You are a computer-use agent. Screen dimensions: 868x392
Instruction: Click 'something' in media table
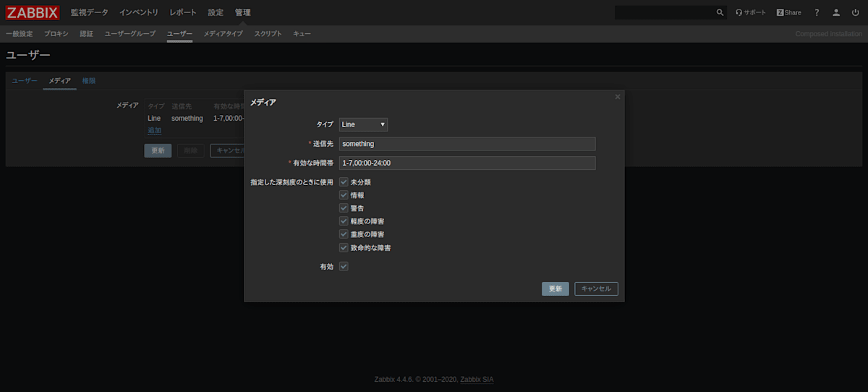pyautogui.click(x=187, y=118)
